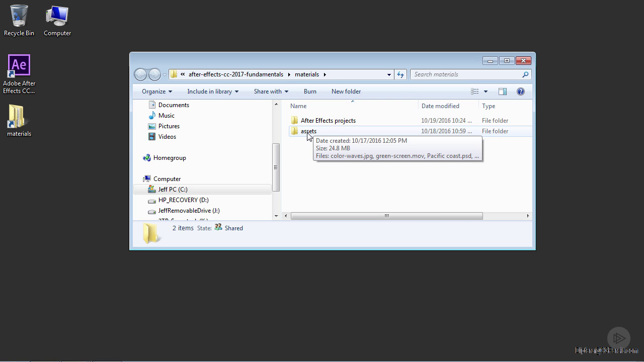Click after-effects-cc-2017-fundamentals breadcrumb
This screenshot has width=644, height=362.
click(236, 74)
